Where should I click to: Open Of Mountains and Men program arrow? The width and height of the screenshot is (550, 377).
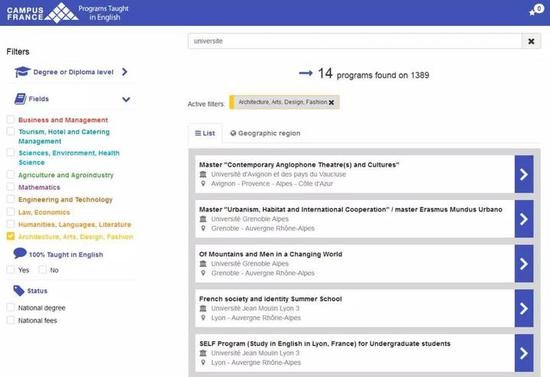(524, 264)
